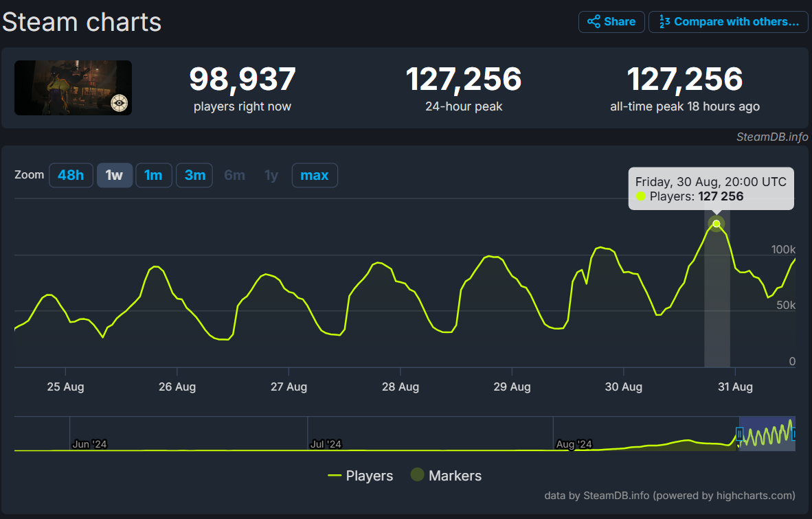Click the game thumbnail image
The image size is (812, 519).
73,87
